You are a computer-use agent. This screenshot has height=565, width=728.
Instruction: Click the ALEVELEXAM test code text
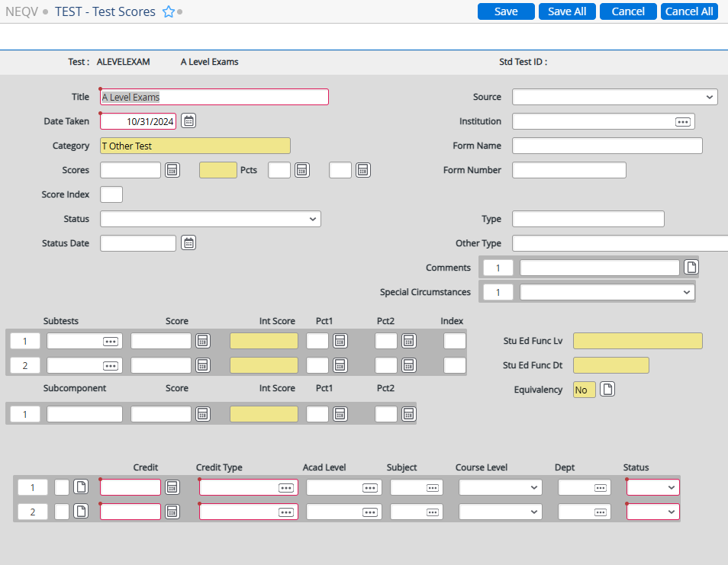coord(124,62)
